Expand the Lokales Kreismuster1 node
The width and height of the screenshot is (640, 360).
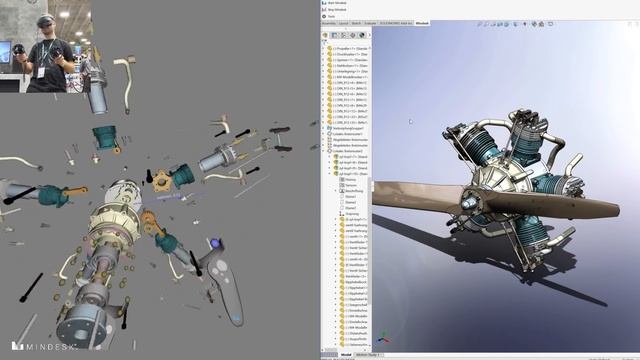[x=323, y=134]
